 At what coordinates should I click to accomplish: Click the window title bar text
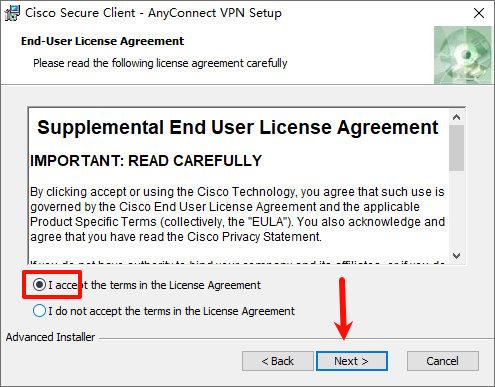click(153, 13)
